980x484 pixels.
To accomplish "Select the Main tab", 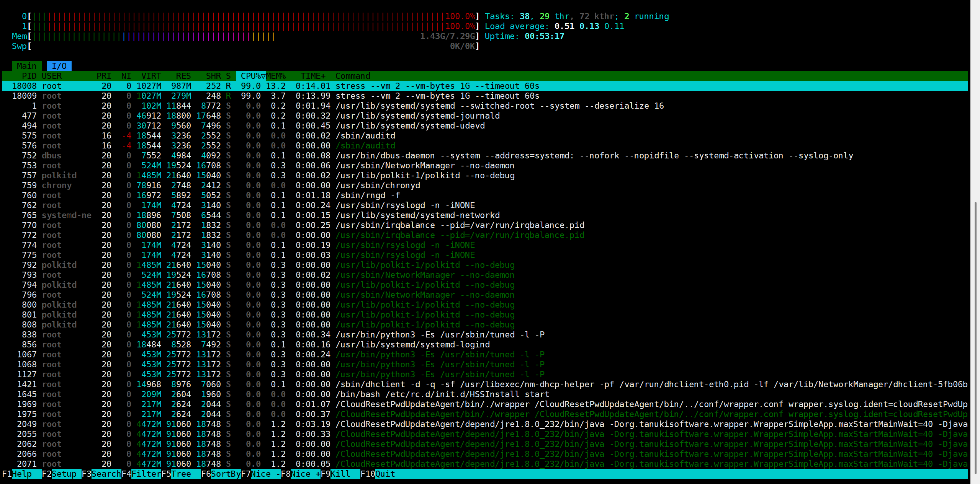I will click(26, 66).
